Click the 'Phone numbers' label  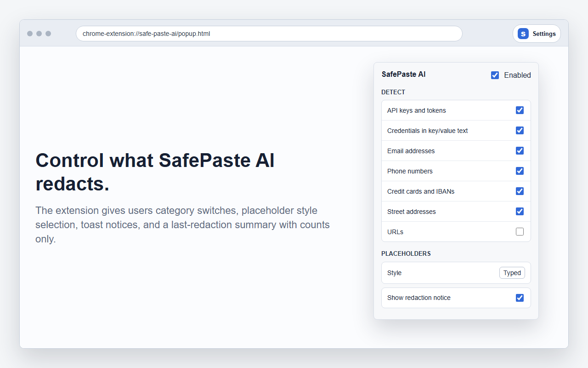[410, 171]
